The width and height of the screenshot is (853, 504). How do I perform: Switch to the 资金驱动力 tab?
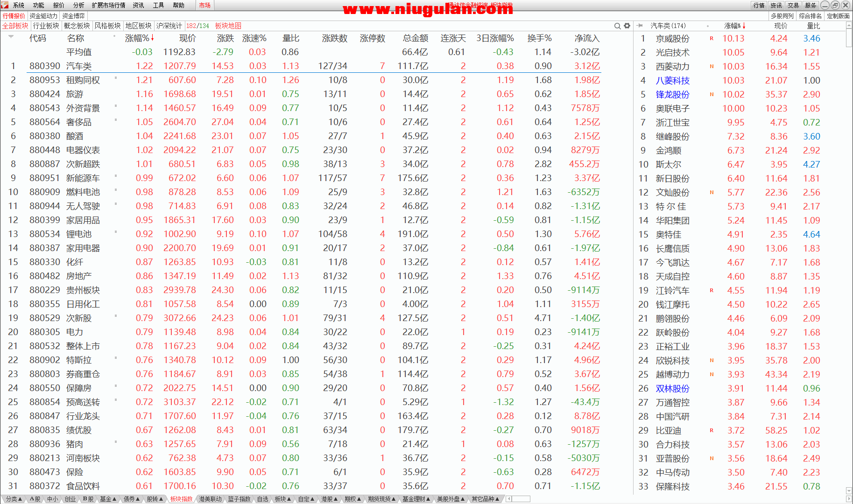[x=43, y=16]
